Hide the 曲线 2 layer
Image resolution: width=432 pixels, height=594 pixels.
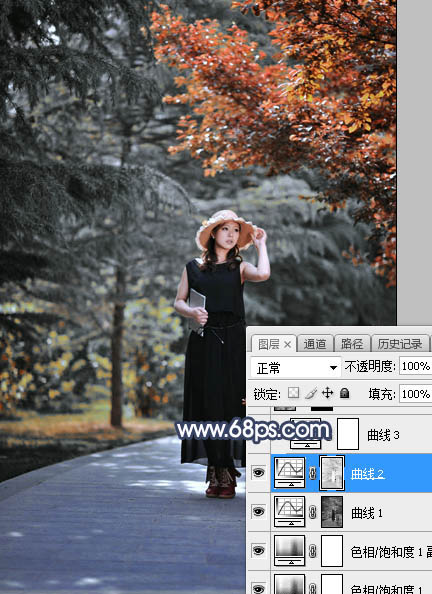[258, 472]
